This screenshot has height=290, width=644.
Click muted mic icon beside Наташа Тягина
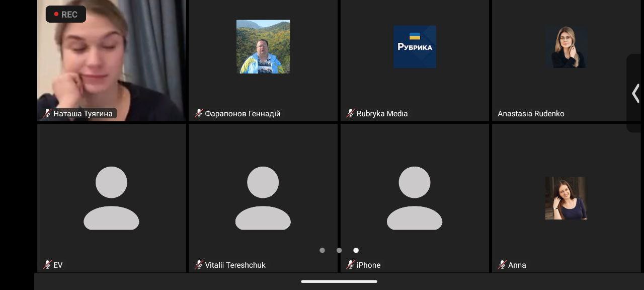(x=47, y=113)
